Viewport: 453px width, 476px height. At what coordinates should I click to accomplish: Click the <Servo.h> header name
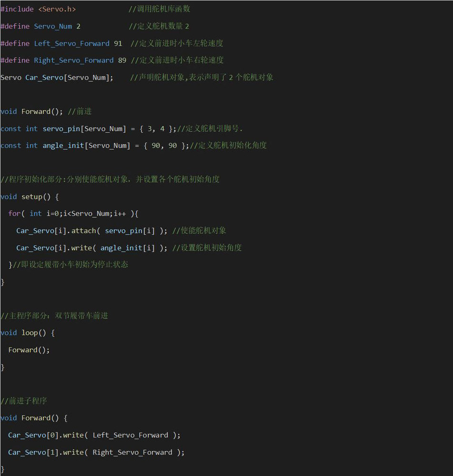tap(57, 9)
